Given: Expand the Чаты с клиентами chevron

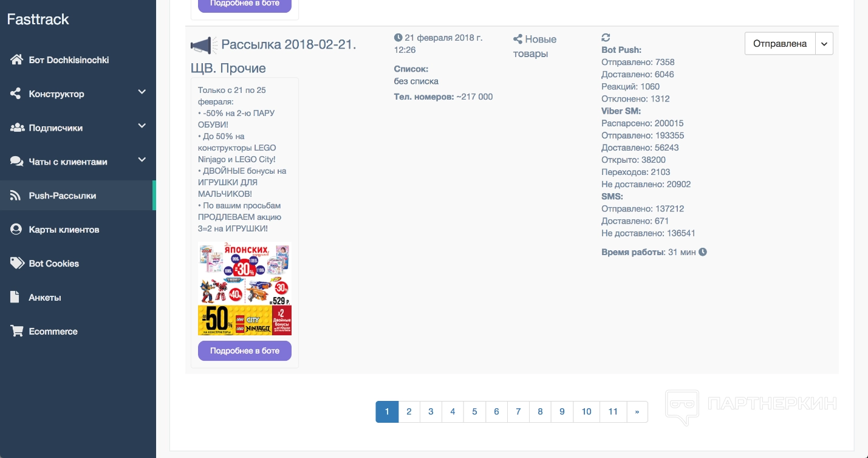Looking at the screenshot, I should (142, 160).
